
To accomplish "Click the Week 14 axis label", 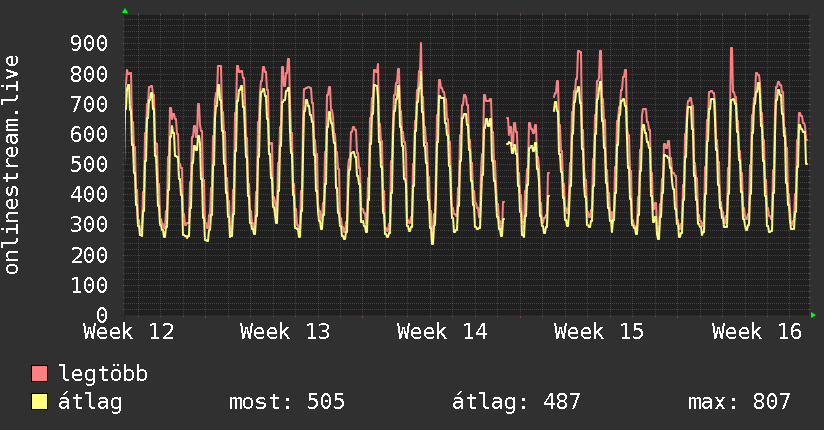I will pos(442,332).
